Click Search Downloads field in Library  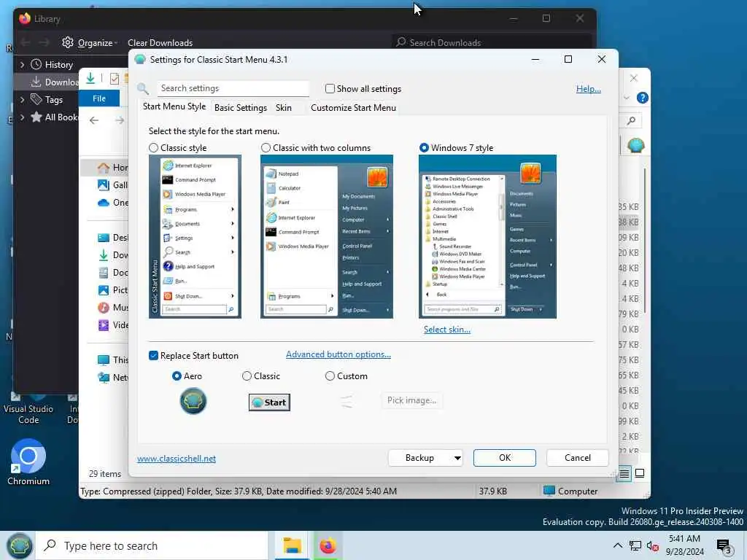492,43
